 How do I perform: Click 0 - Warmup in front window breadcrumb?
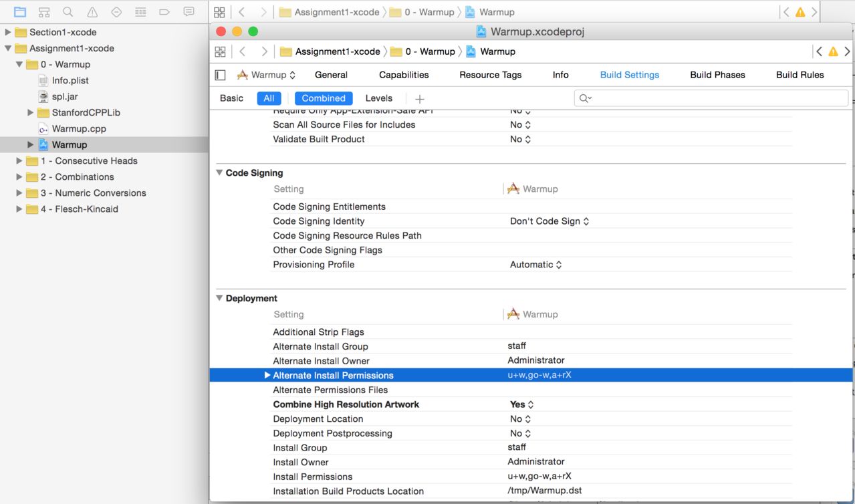pyautogui.click(x=422, y=51)
